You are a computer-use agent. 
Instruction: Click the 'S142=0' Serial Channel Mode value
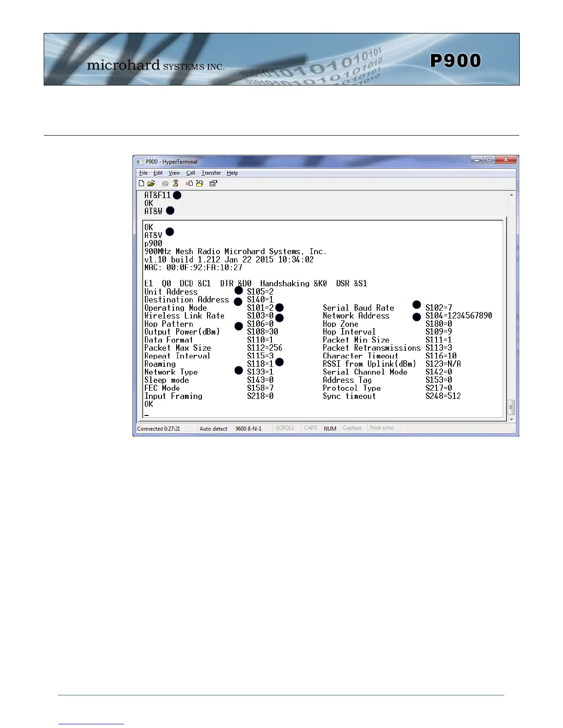click(x=439, y=372)
